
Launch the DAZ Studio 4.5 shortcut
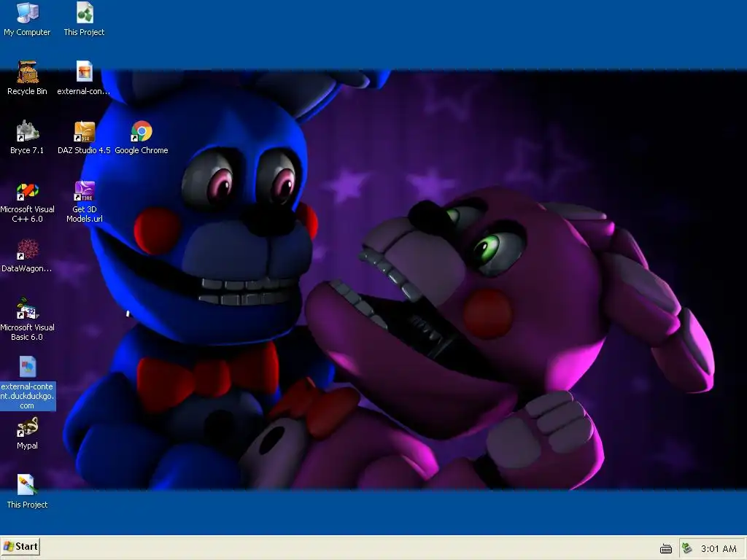85,137
